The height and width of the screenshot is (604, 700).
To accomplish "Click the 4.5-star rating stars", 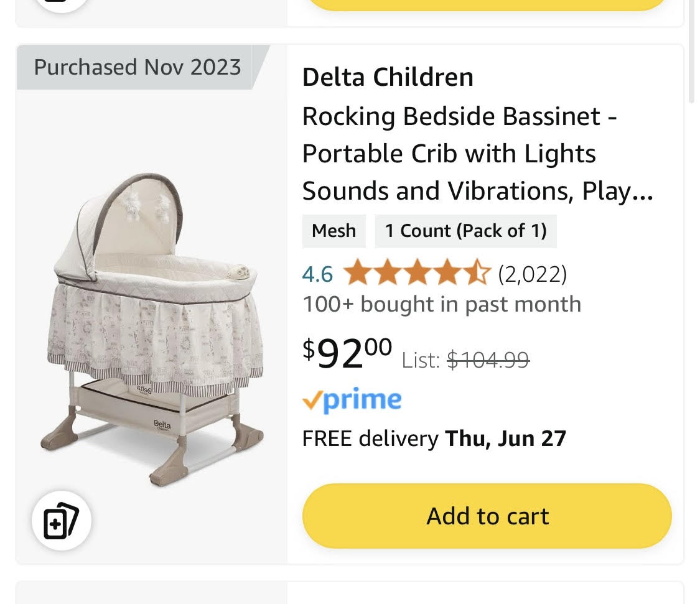I will 416,274.
